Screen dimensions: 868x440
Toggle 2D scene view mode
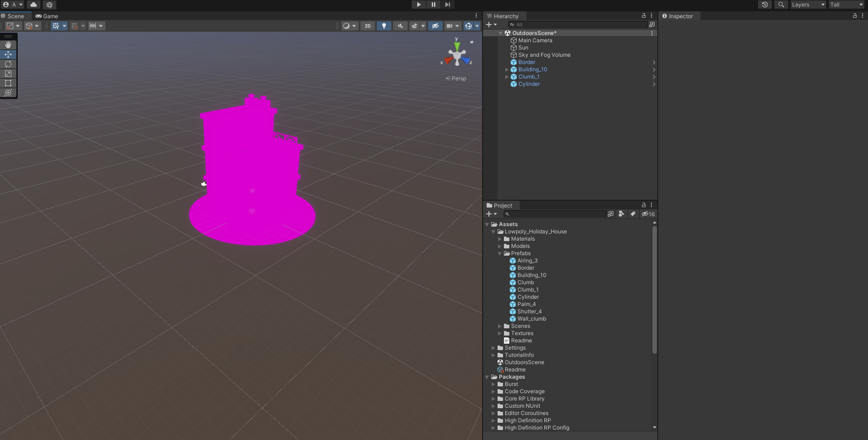coord(368,26)
